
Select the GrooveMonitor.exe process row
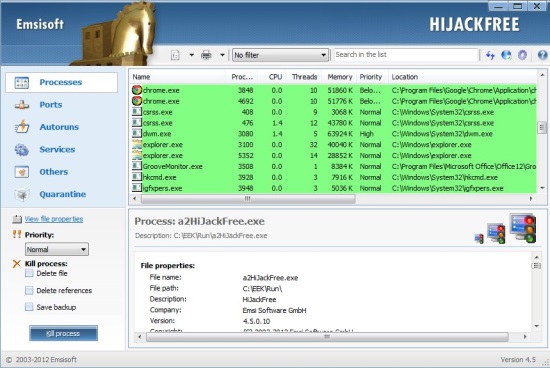coord(333,166)
